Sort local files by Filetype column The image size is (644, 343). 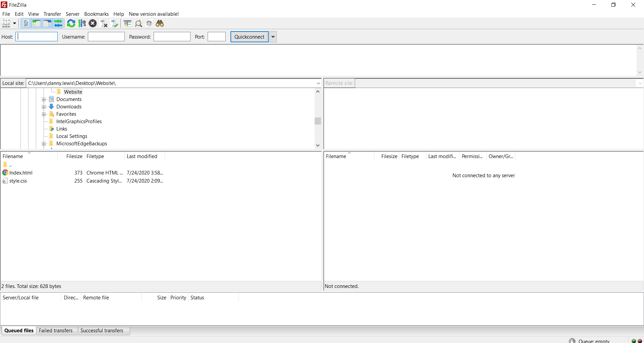(104, 156)
